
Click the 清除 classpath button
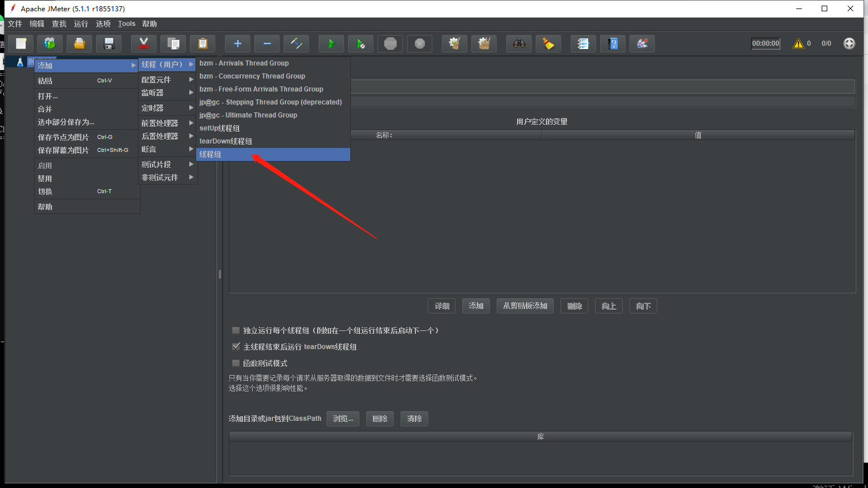[x=414, y=419]
